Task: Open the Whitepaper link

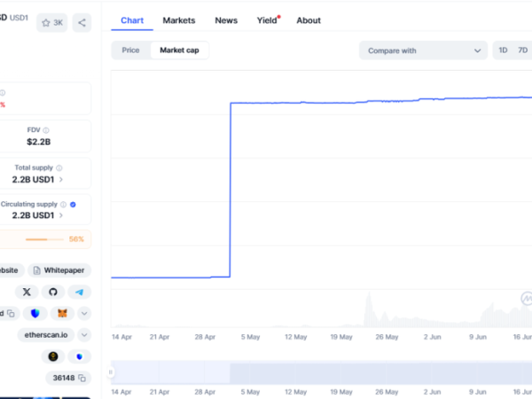Action: click(59, 270)
